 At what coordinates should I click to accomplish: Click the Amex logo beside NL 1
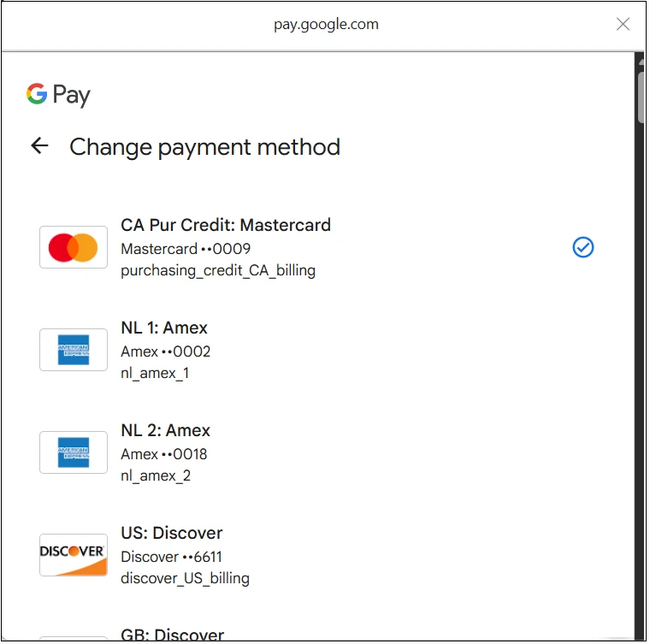[74, 350]
